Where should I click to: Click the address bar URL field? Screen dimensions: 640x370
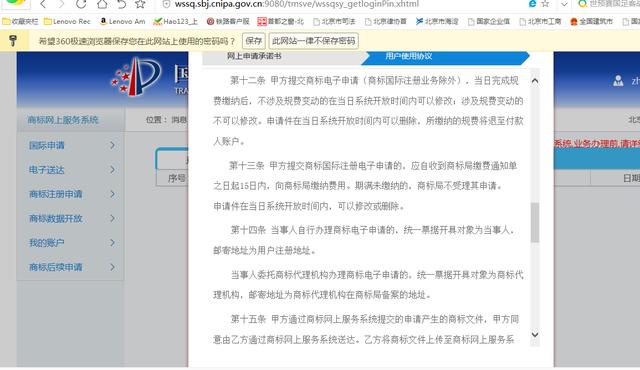point(296,4)
